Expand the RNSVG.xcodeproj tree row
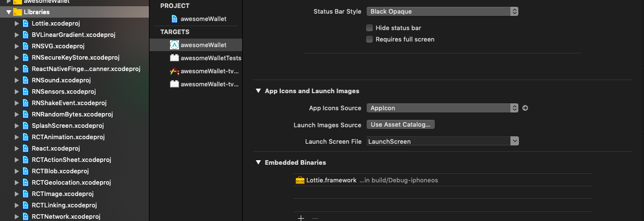644x221 pixels. 16,46
